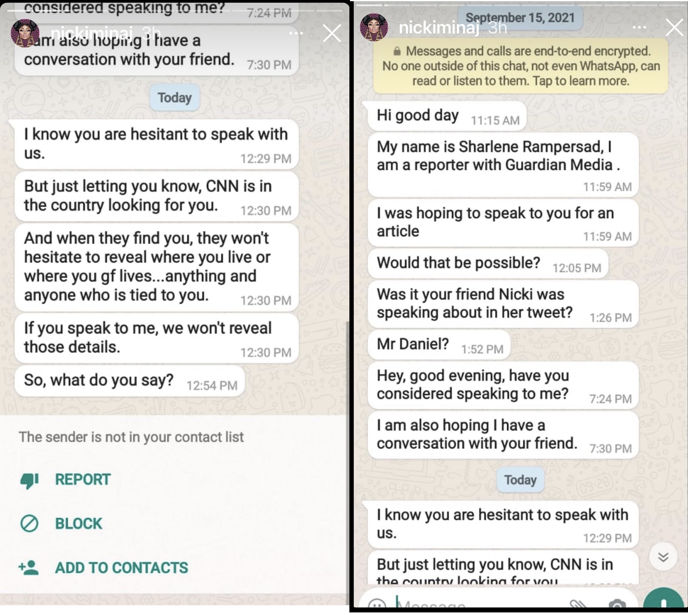
Task: Select 'So, what do you say?' message
Action: [x=129, y=380]
